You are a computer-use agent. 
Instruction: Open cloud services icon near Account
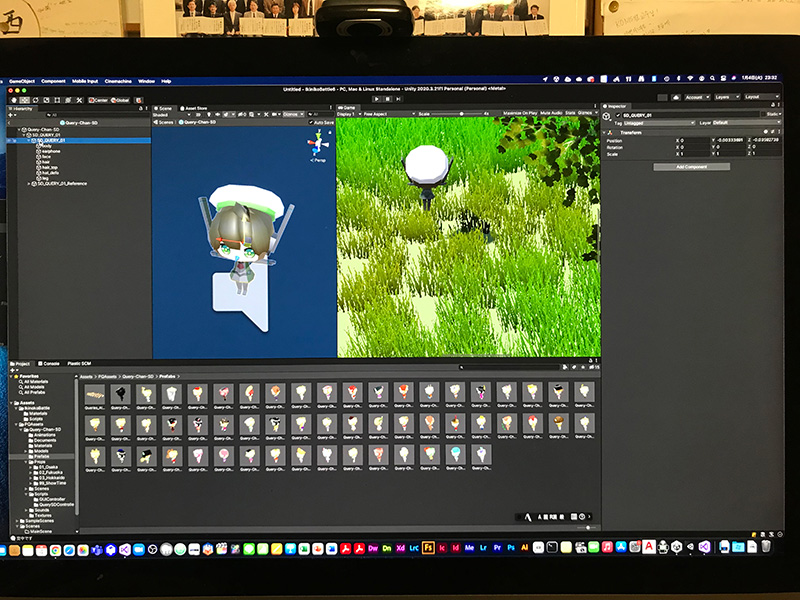676,97
